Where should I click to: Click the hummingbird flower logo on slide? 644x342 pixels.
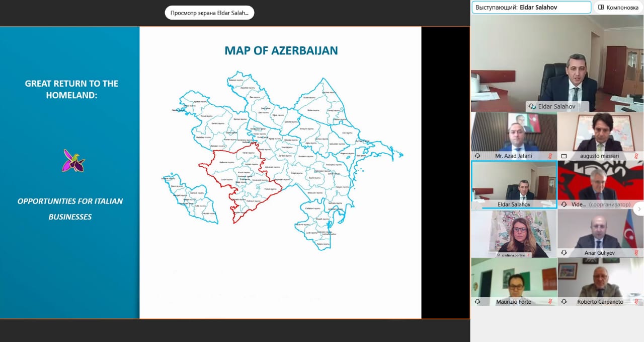(73, 161)
